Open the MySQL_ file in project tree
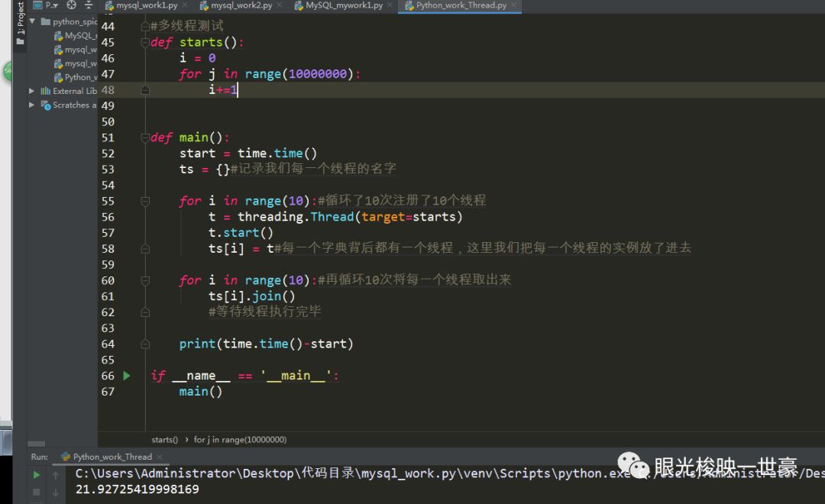825x504 pixels. pyautogui.click(x=75, y=36)
